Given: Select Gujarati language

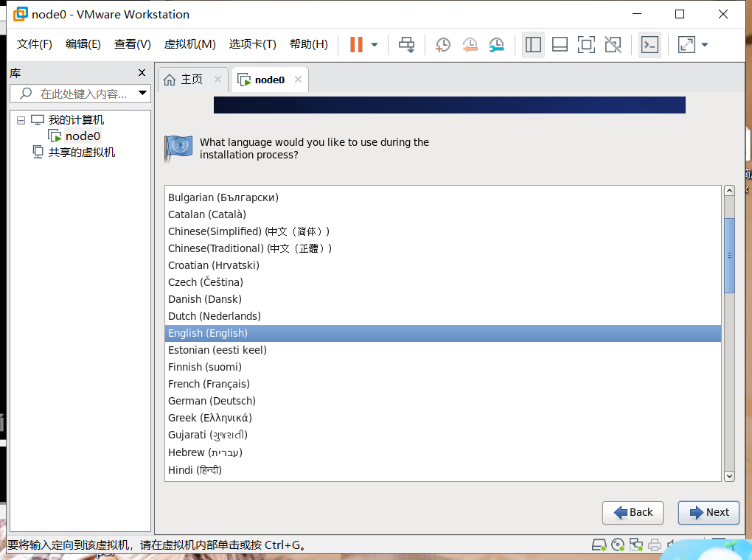Looking at the screenshot, I should [442, 435].
